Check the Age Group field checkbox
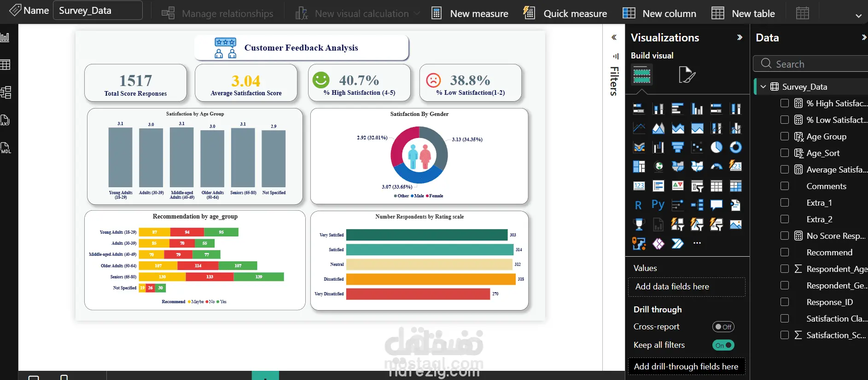Viewport: 868px width, 380px height. [x=785, y=136]
